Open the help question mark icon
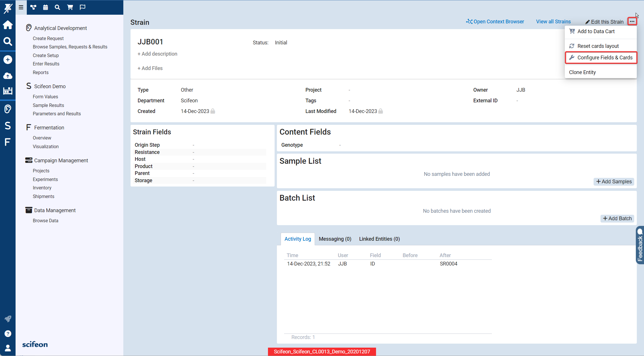Screen dimensions: 644x356 tap(8, 334)
